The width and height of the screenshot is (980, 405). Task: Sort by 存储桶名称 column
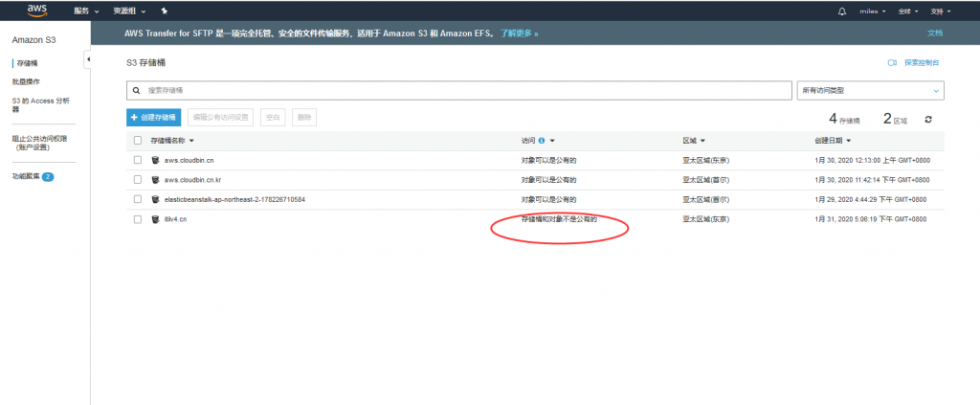point(172,141)
